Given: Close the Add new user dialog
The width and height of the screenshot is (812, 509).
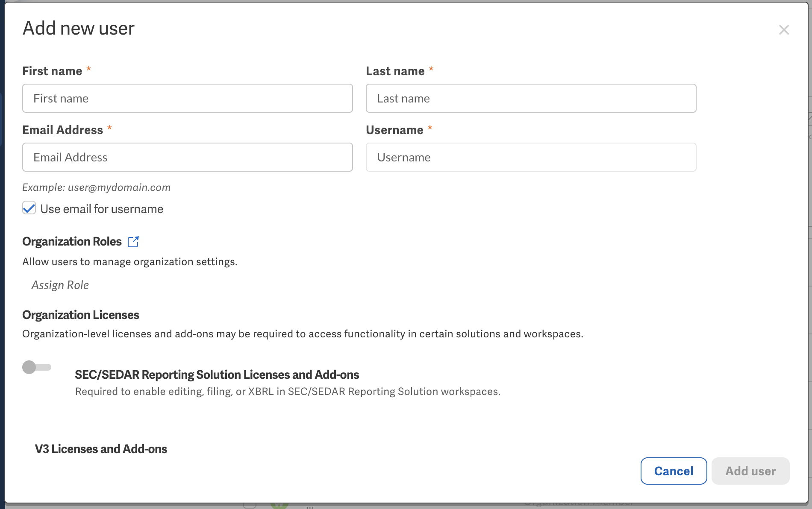Looking at the screenshot, I should tap(784, 30).
